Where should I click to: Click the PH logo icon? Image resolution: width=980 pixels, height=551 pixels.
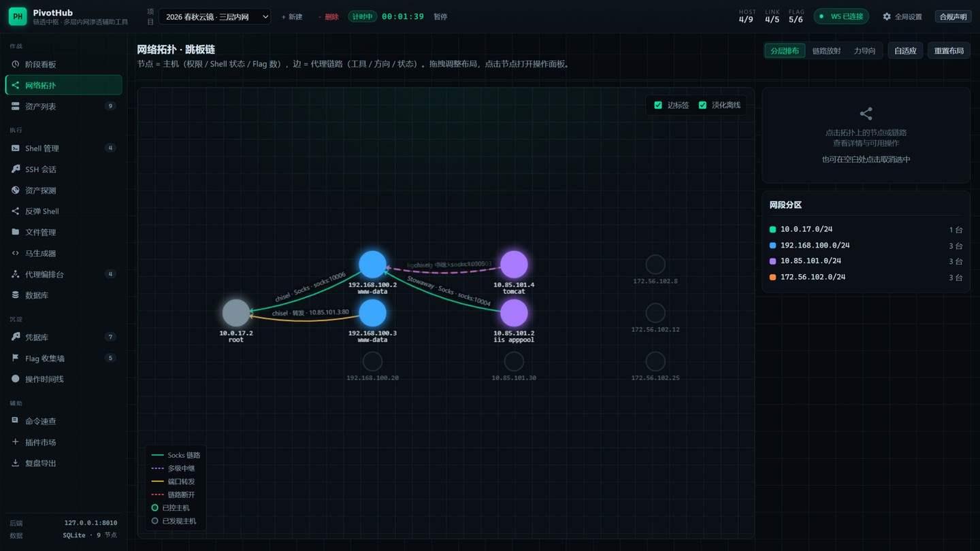pyautogui.click(x=18, y=17)
